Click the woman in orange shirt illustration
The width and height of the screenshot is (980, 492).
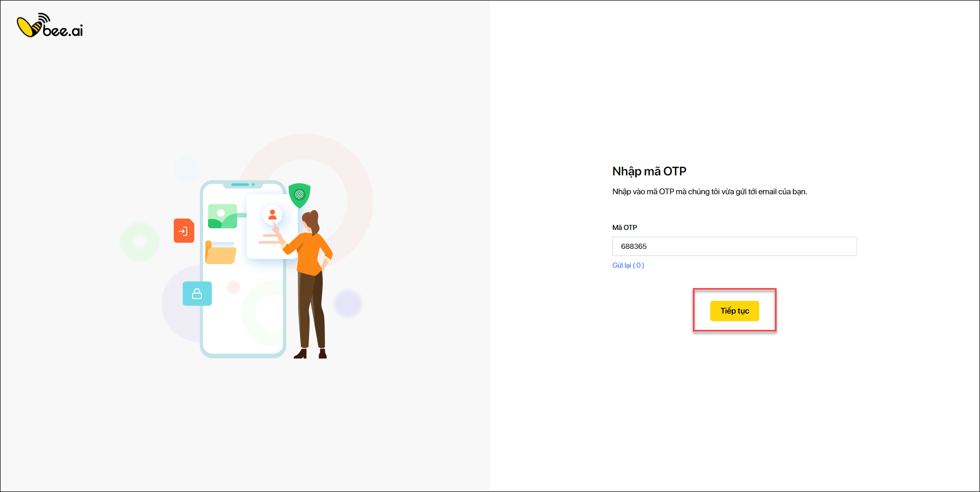tap(310, 284)
